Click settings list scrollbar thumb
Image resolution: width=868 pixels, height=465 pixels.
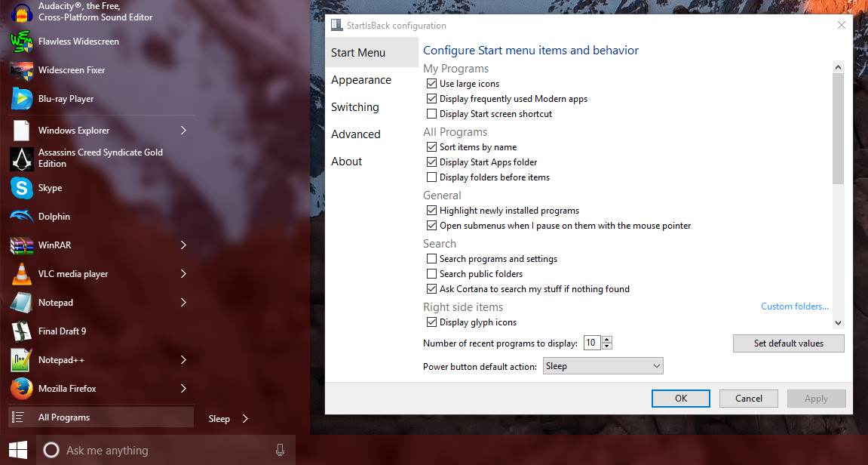click(x=838, y=128)
